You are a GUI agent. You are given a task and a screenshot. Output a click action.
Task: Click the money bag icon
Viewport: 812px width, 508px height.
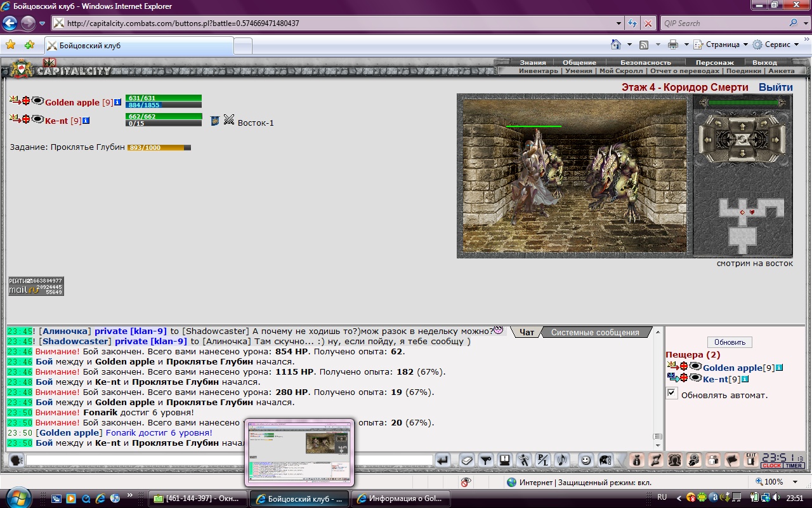(x=636, y=460)
